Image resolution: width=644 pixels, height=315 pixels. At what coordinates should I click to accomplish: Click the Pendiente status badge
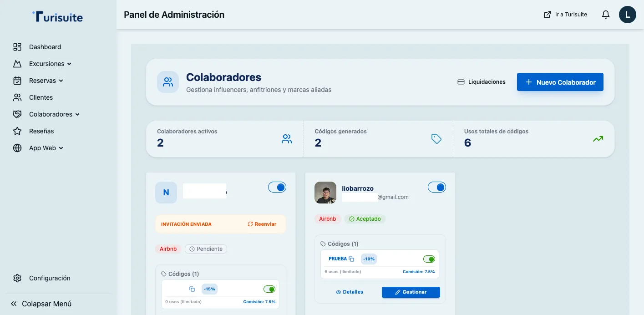[x=206, y=249]
